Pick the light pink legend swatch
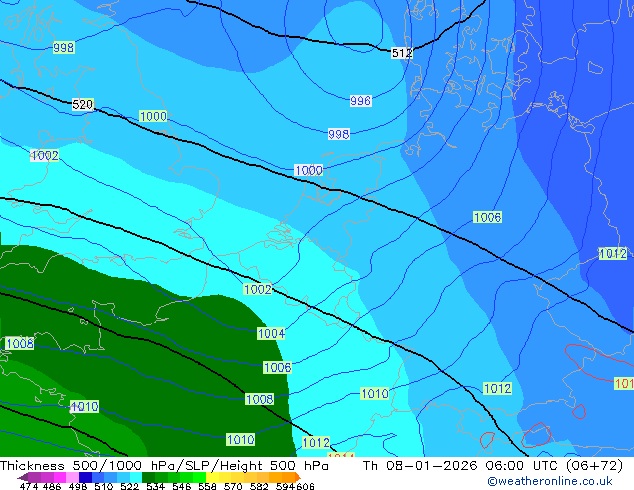 72,477
